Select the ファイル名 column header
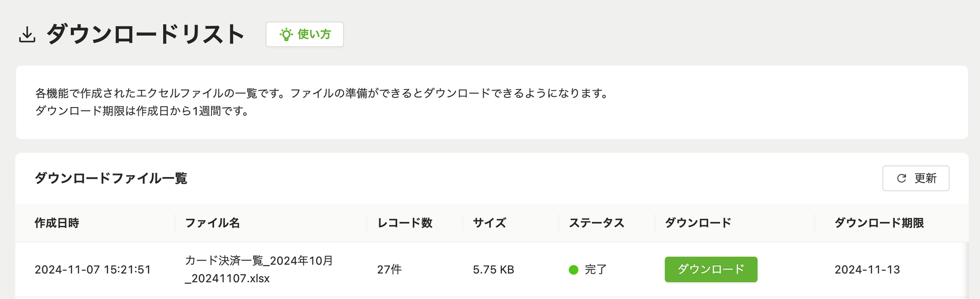Screen dimensions: 980x299 (x=212, y=223)
